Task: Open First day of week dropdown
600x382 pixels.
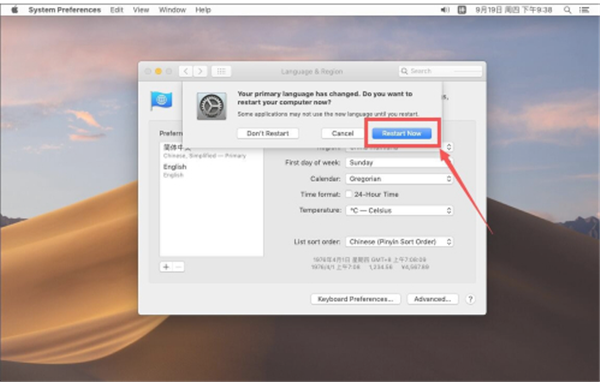Action: point(399,163)
